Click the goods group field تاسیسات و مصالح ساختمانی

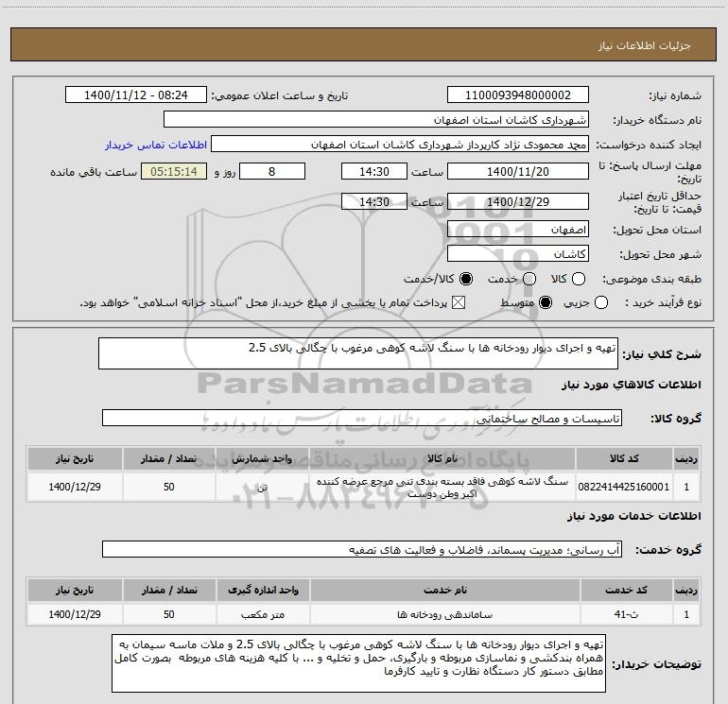tap(362, 418)
